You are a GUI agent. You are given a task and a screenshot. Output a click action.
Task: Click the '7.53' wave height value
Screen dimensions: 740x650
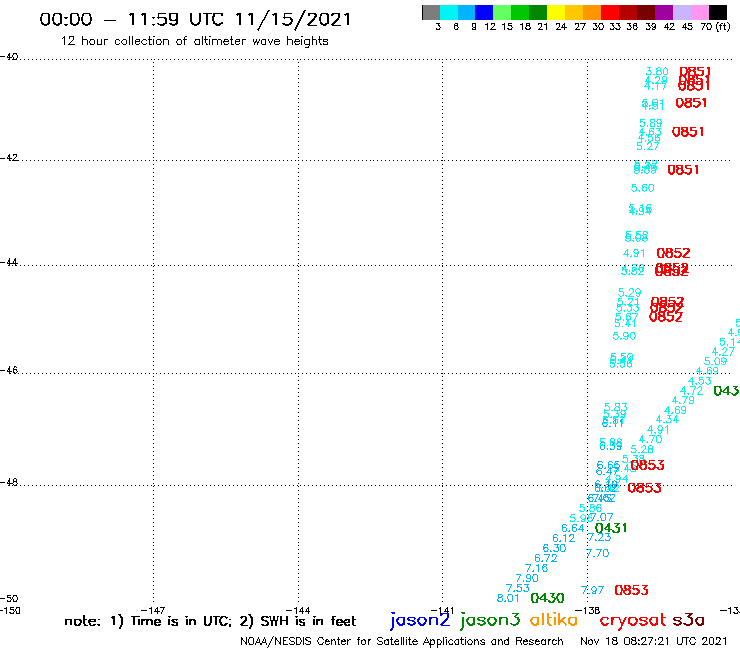coord(518,588)
